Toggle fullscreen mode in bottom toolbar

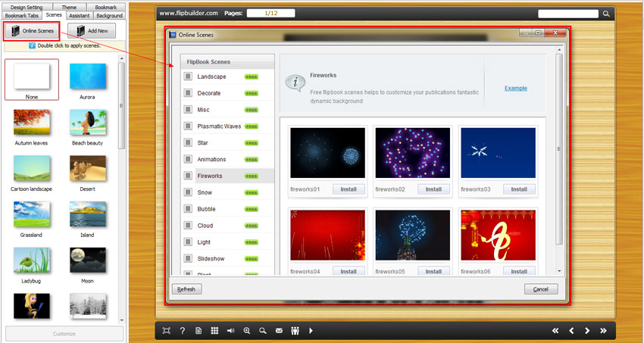coord(167,331)
